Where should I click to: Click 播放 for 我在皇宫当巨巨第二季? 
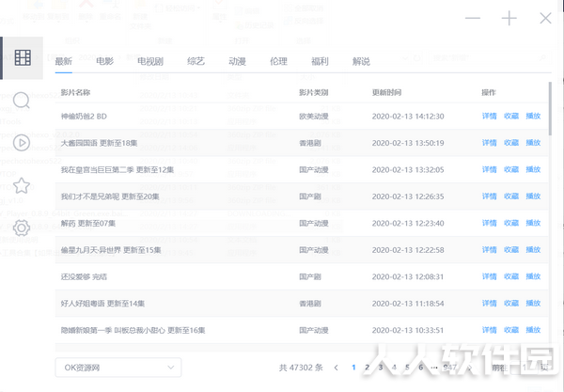(533, 169)
